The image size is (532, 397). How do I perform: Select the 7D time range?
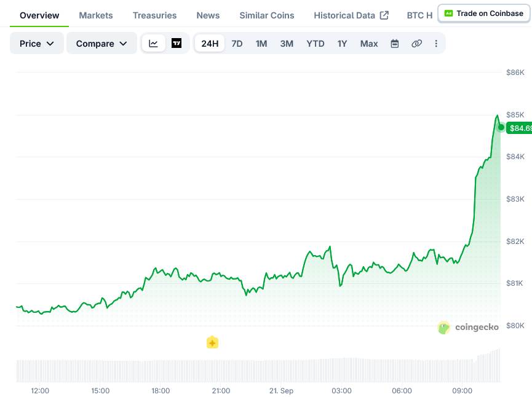tap(237, 44)
